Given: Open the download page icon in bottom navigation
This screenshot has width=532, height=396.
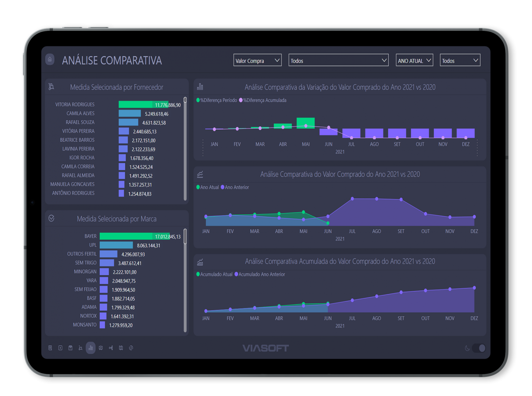Looking at the screenshot, I should tap(60, 348).
